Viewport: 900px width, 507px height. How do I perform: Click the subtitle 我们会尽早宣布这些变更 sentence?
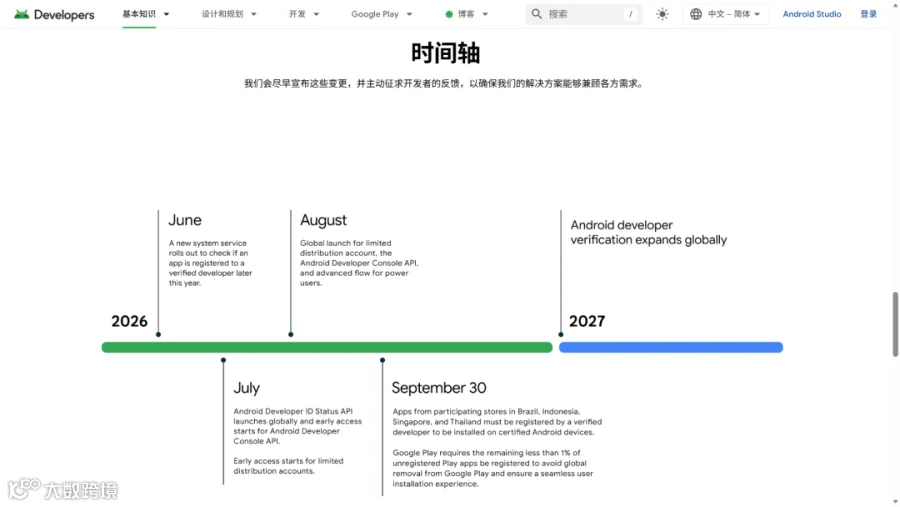click(x=445, y=84)
